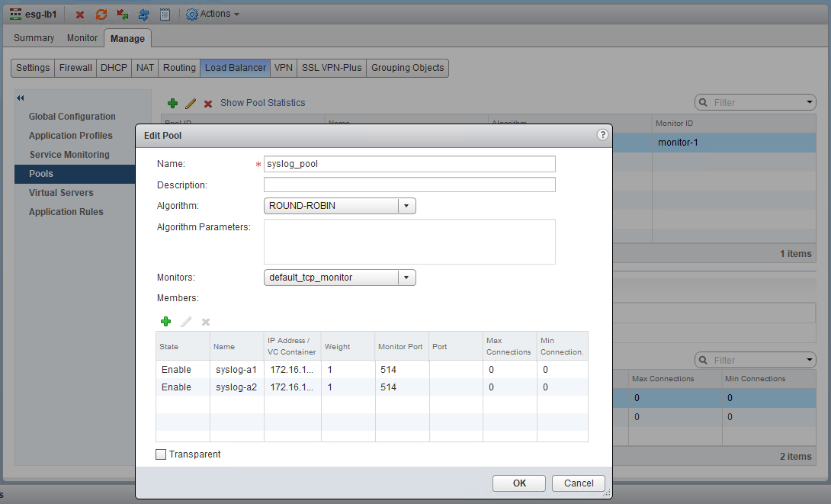The width and height of the screenshot is (831, 504).
Task: Add a pool member via the green plus icon
Action: (165, 321)
